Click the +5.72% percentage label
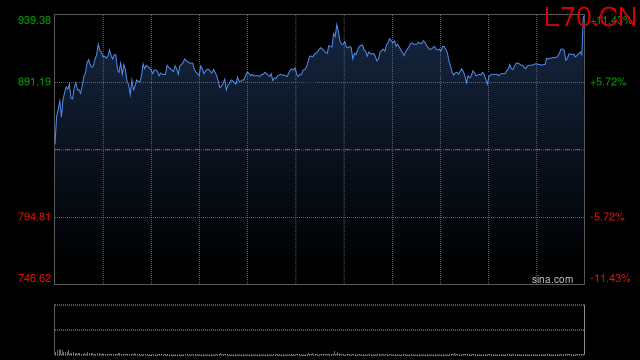The width and height of the screenshot is (640, 360). click(608, 82)
